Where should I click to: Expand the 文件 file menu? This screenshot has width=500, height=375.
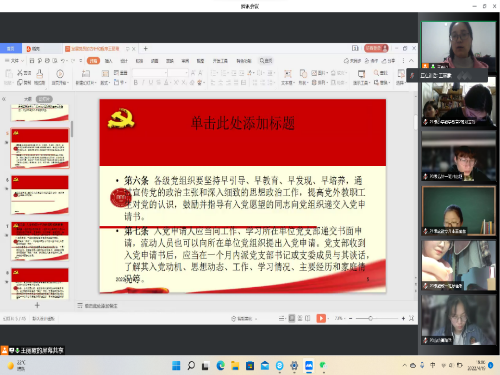[14, 61]
